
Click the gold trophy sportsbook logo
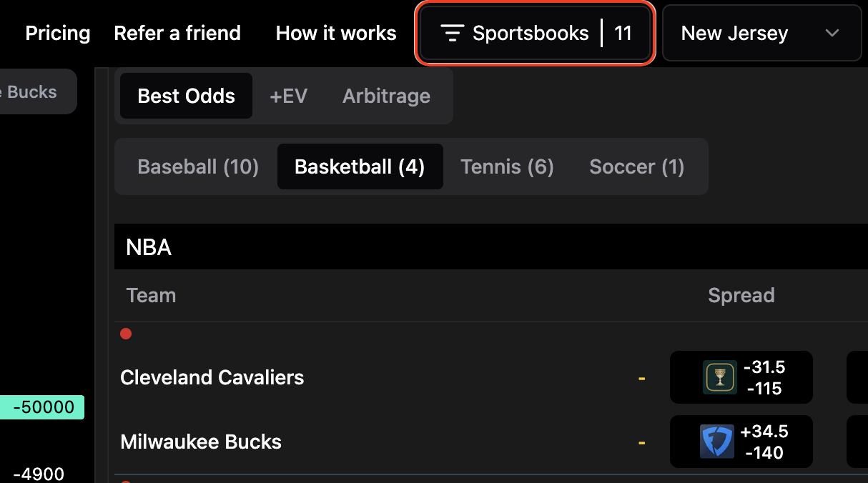coord(719,377)
